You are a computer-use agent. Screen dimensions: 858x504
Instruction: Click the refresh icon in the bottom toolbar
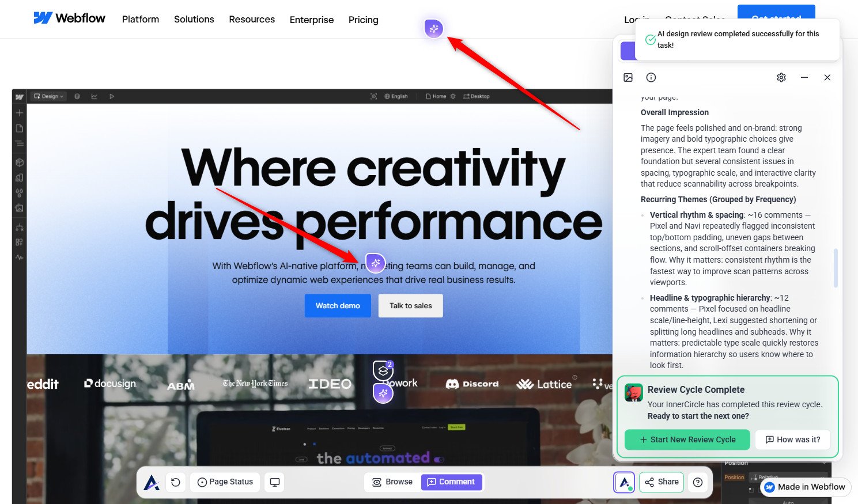(176, 482)
